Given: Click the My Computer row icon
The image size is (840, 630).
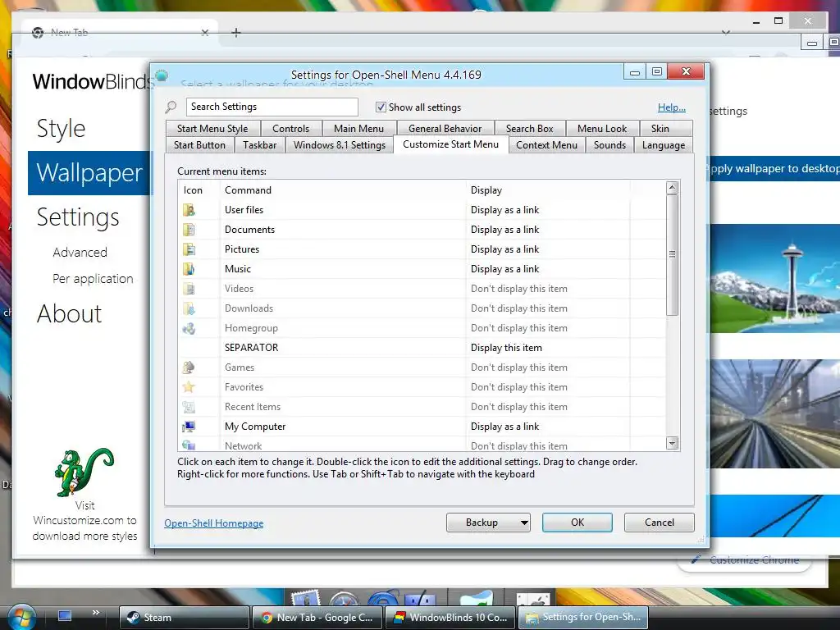Looking at the screenshot, I should click(x=189, y=427).
